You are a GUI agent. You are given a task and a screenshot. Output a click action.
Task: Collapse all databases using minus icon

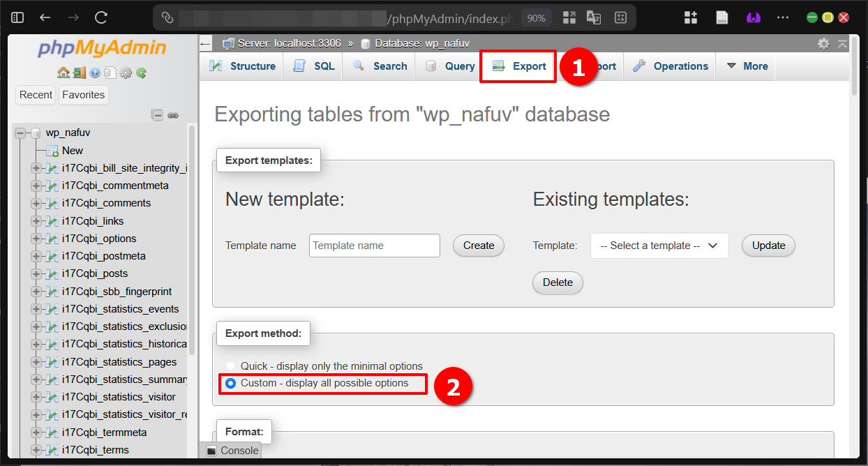click(158, 114)
